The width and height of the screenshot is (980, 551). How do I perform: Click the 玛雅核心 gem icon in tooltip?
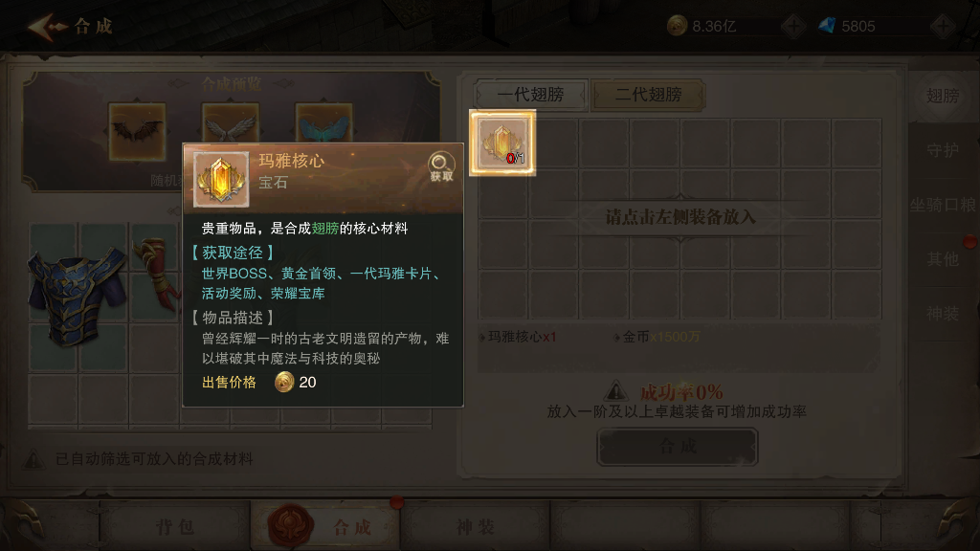(x=221, y=179)
